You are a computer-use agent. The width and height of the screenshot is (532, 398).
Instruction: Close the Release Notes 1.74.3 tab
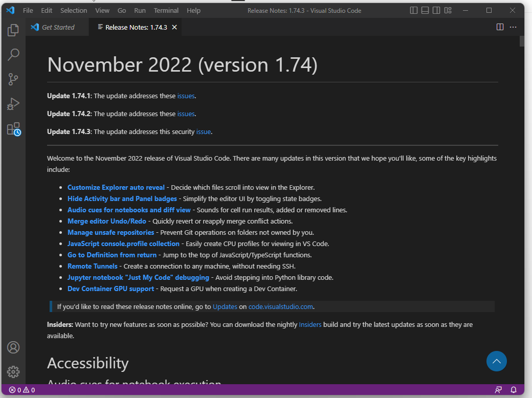(x=174, y=27)
